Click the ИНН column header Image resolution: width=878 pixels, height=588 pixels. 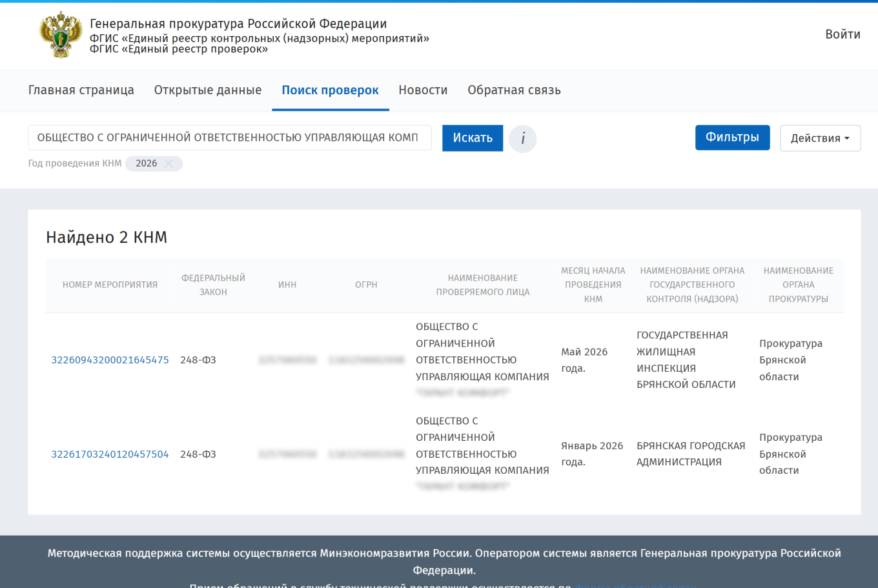287,285
